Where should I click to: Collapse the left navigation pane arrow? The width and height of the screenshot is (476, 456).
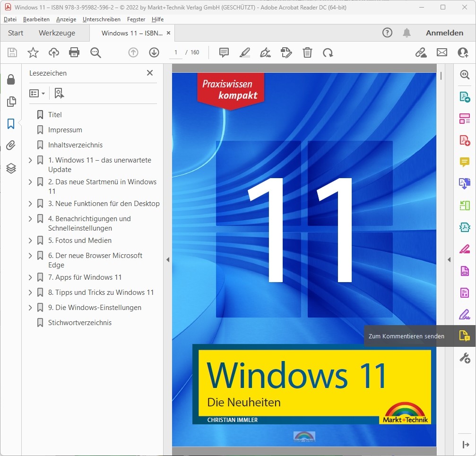point(167,259)
